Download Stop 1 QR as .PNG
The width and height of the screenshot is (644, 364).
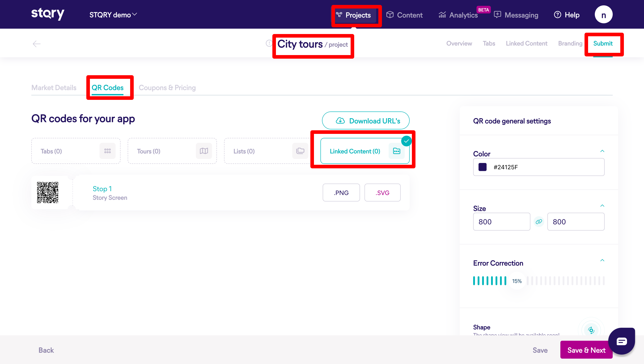point(341,193)
